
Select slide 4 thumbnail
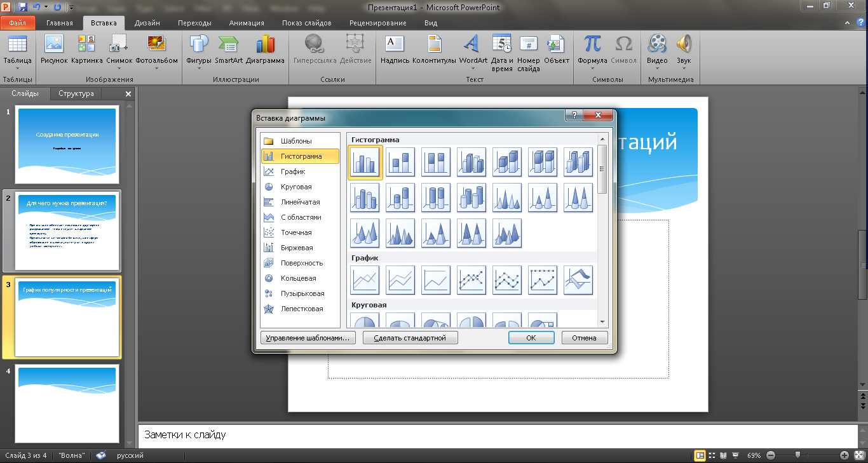(67, 403)
